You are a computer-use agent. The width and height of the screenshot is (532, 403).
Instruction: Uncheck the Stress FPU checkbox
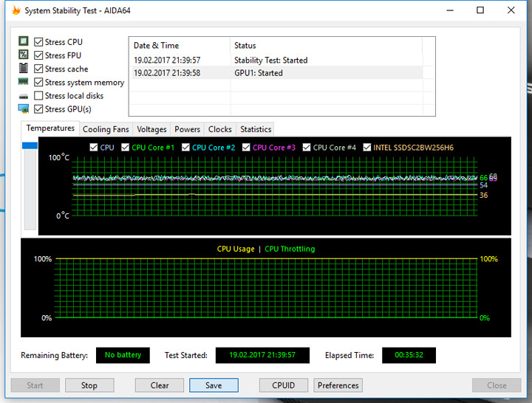pos(38,55)
